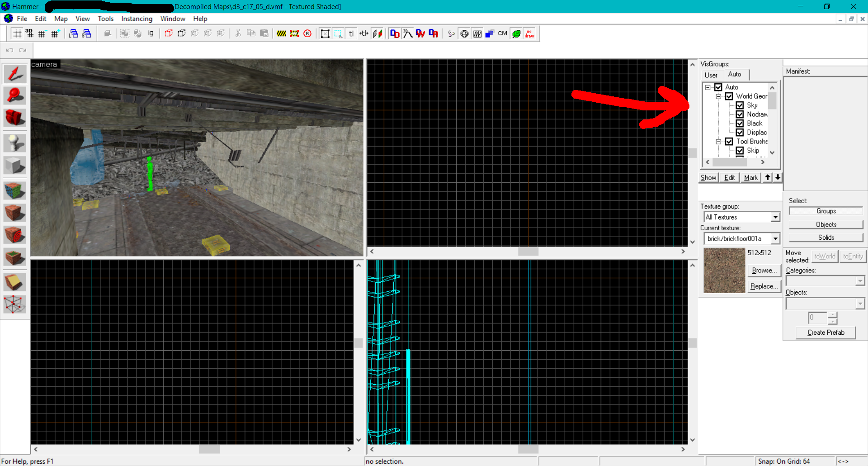Uncheck the Sky visgroup checkbox

740,105
